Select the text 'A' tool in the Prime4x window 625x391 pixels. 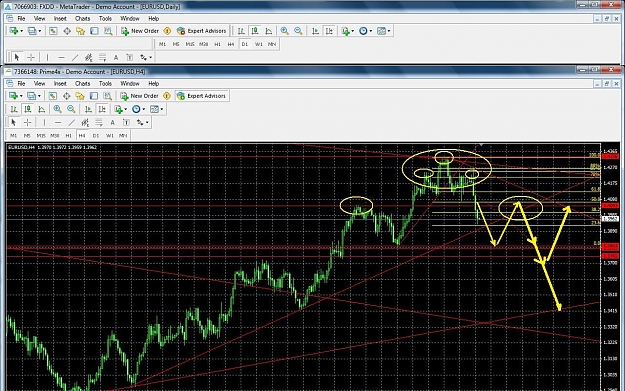[x=112, y=122]
